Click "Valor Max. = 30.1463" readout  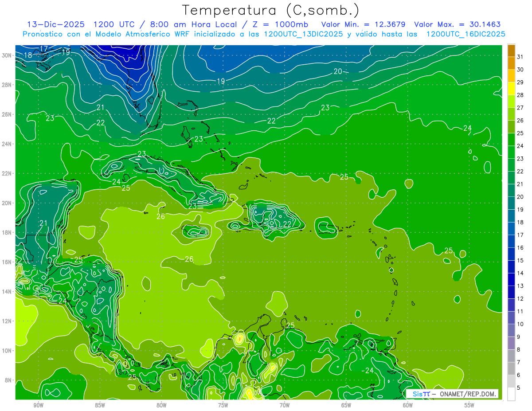tap(458, 24)
